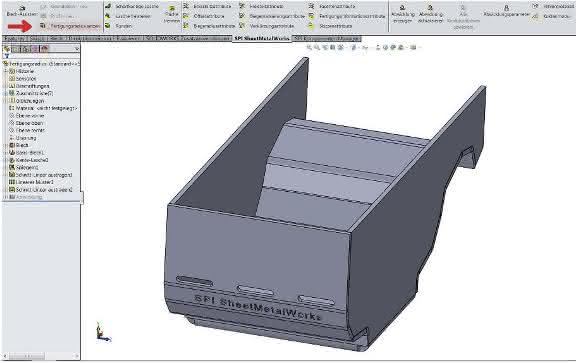Expand the Kante-Lasche2 feature node
580x363 pixels.
tap(5, 160)
